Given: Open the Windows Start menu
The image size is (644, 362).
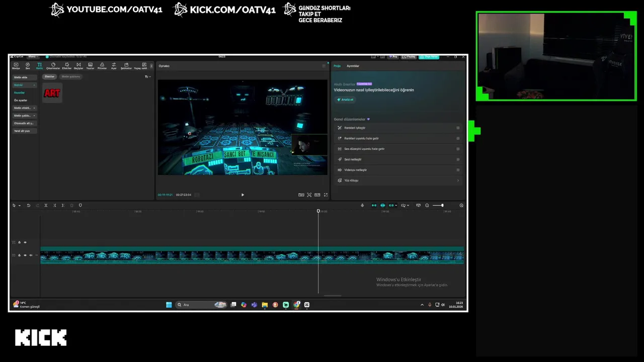Looking at the screenshot, I should (169, 305).
